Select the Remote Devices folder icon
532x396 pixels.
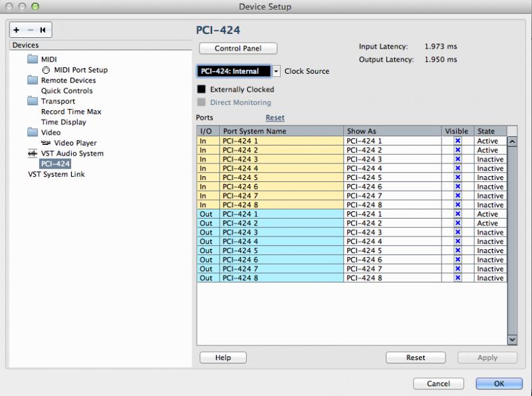click(x=33, y=80)
